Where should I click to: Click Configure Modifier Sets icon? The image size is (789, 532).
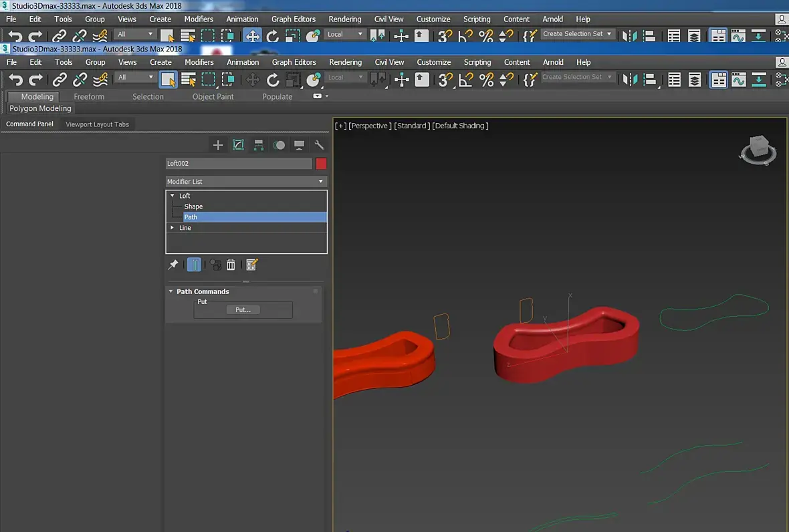[251, 265]
